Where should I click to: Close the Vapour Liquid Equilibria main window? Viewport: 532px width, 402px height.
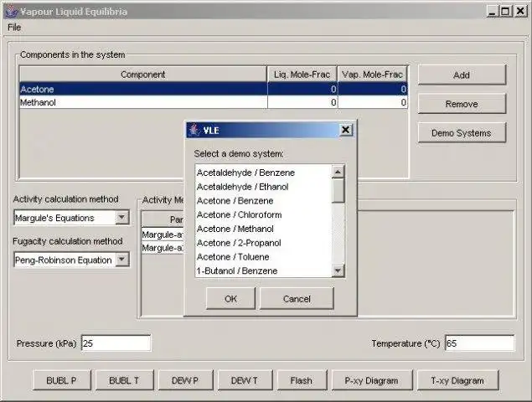point(519,11)
